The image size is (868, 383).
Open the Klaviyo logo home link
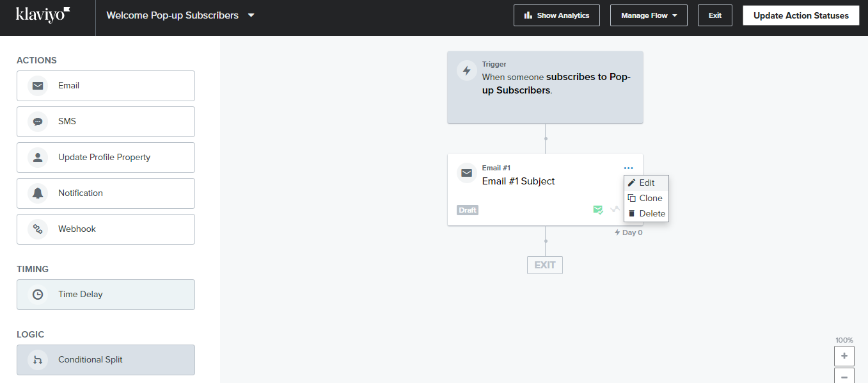tap(43, 15)
